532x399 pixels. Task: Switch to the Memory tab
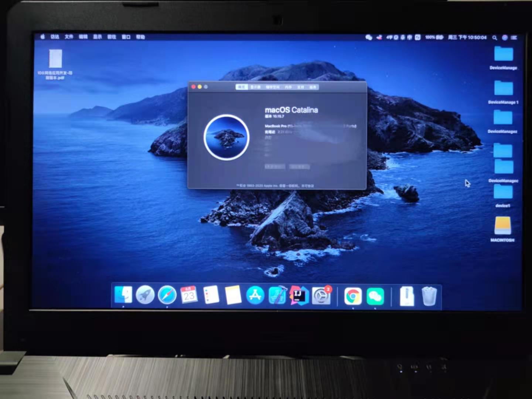288,87
